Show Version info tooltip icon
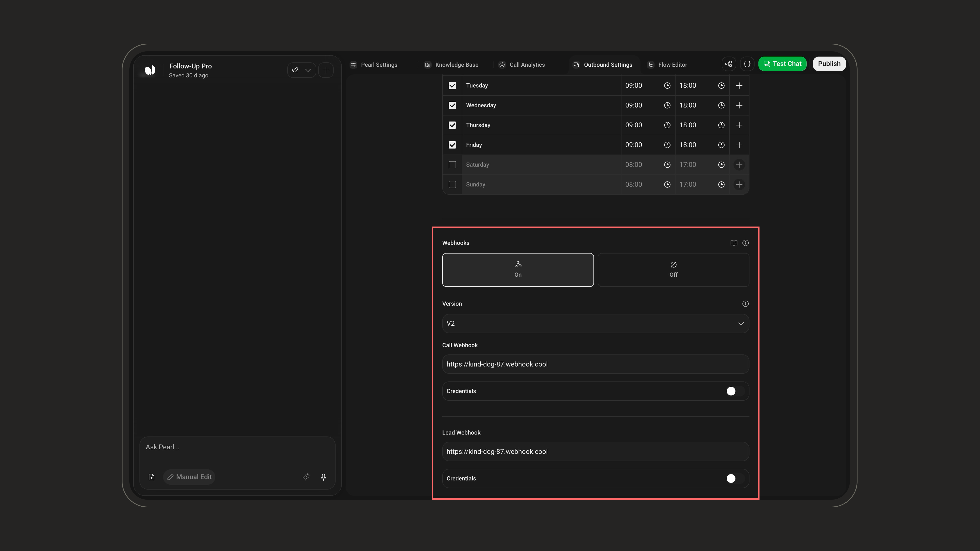This screenshot has height=551, width=980. coord(746,304)
